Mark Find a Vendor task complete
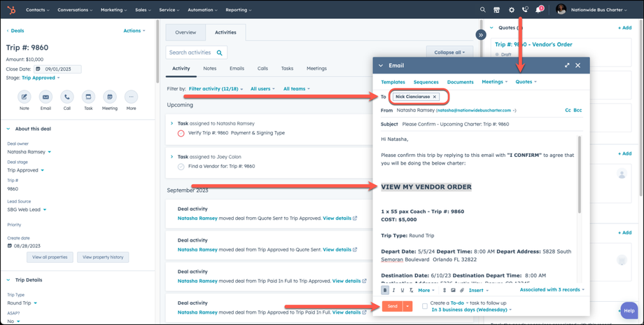 click(181, 167)
